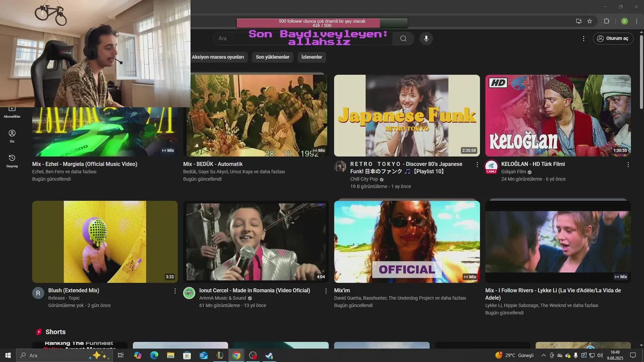The height and width of the screenshot is (362, 644).
Task: Open Mix - Ezhel Margiela thumbnail
Action: point(105,132)
